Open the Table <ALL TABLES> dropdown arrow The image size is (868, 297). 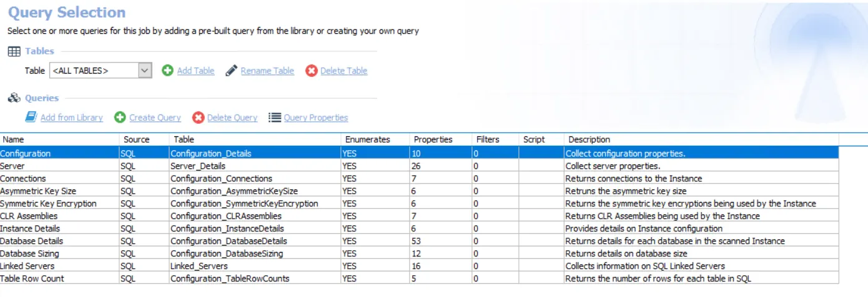point(145,71)
